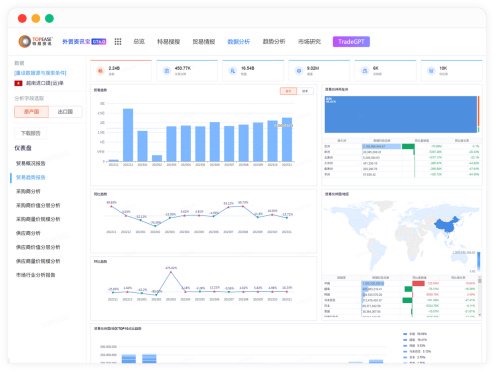The width and height of the screenshot is (495, 371).
Task: Click the 9.02M stat card icon
Action: point(299,71)
